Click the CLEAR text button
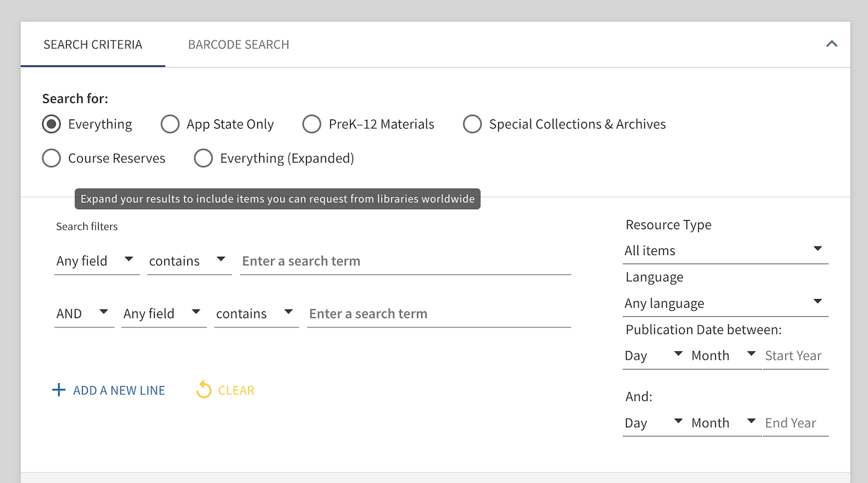 tap(236, 390)
